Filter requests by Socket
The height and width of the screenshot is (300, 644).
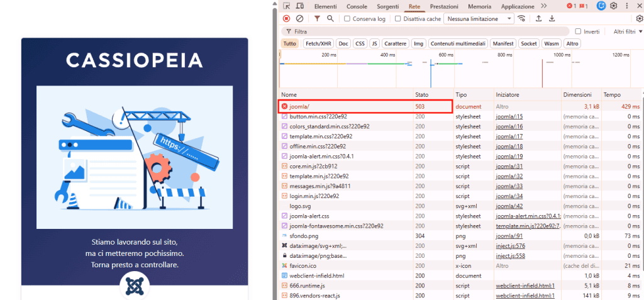pos(529,43)
